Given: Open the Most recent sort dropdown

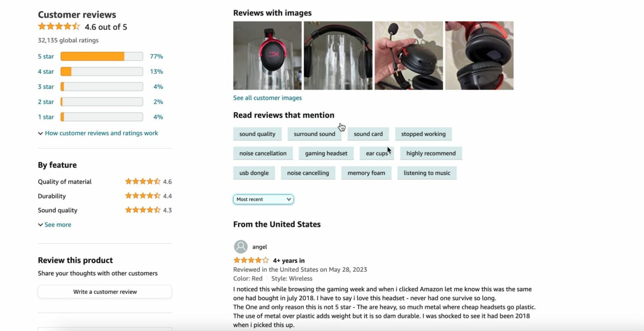Looking at the screenshot, I should [263, 199].
